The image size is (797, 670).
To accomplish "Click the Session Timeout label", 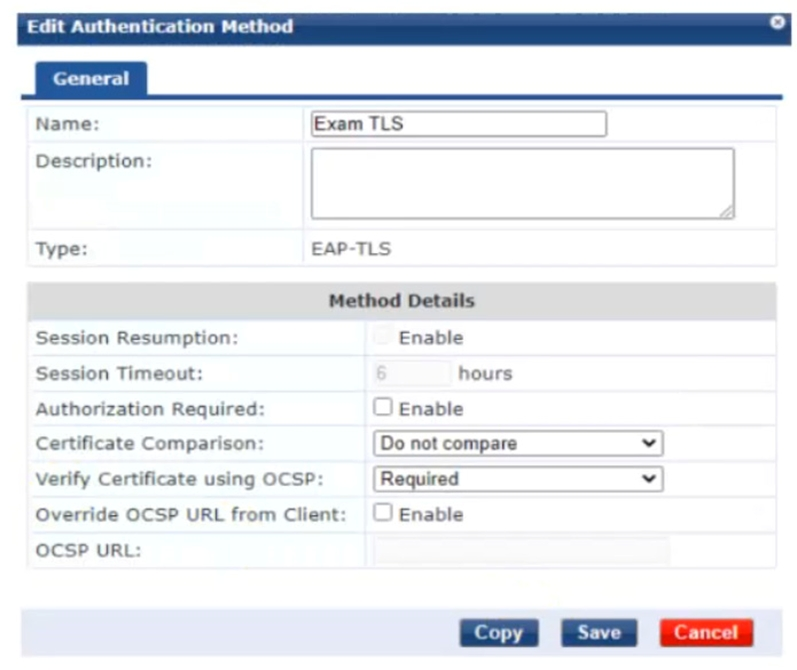I will point(119,373).
